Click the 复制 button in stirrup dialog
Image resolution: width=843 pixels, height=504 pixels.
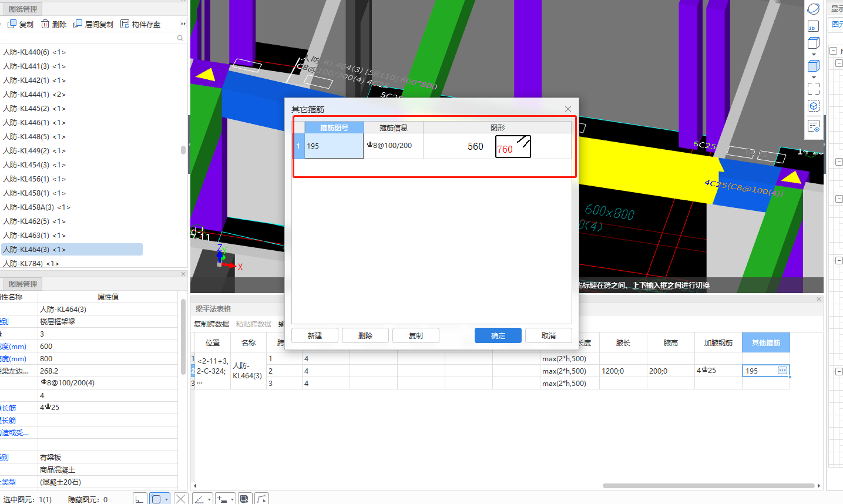(416, 335)
